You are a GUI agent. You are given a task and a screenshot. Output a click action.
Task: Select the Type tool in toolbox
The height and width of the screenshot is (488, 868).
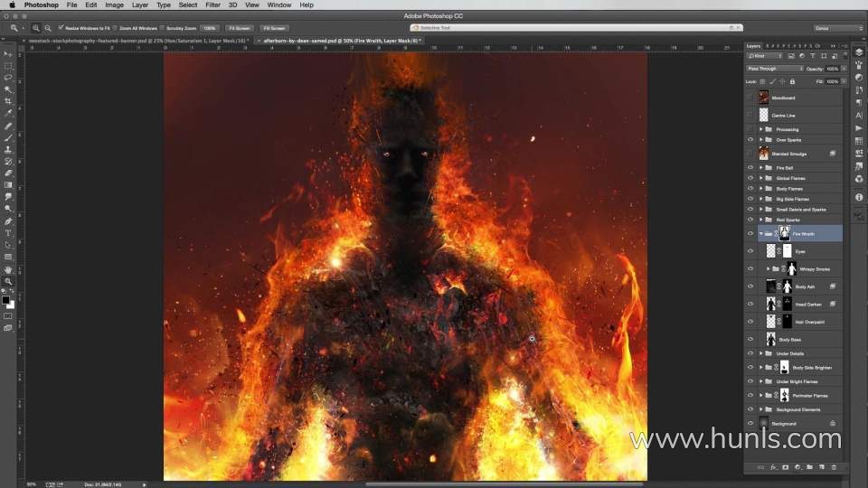(x=8, y=233)
